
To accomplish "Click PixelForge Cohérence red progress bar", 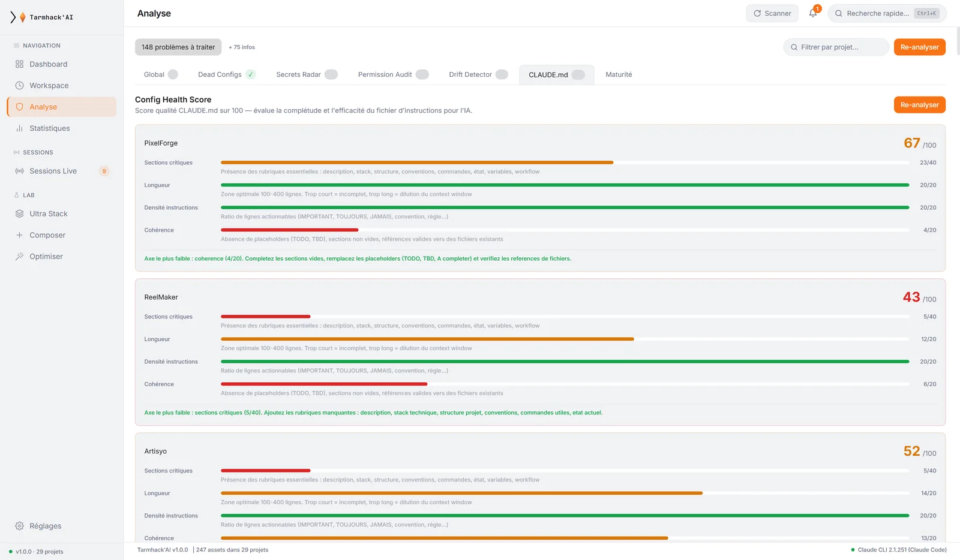I will [289, 230].
